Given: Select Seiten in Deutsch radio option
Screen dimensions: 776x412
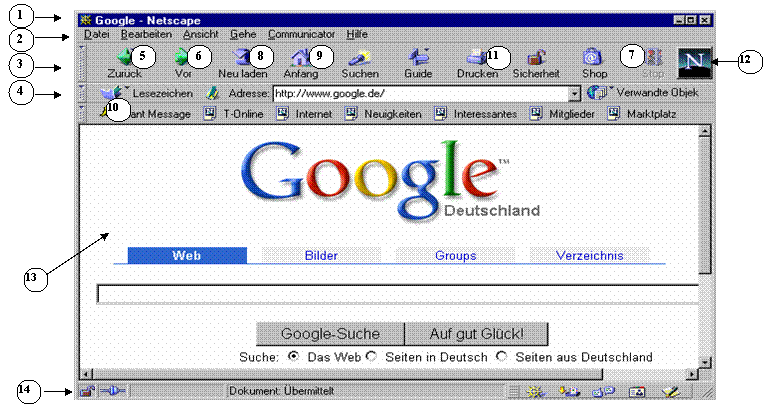Looking at the screenshot, I should coord(371,356).
